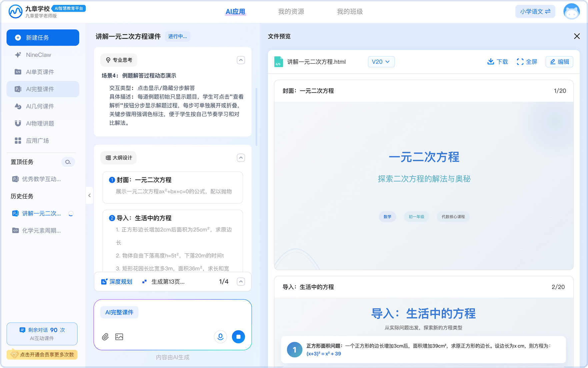Collapse the 专业思考 section
The image size is (588, 368).
pyautogui.click(x=241, y=60)
